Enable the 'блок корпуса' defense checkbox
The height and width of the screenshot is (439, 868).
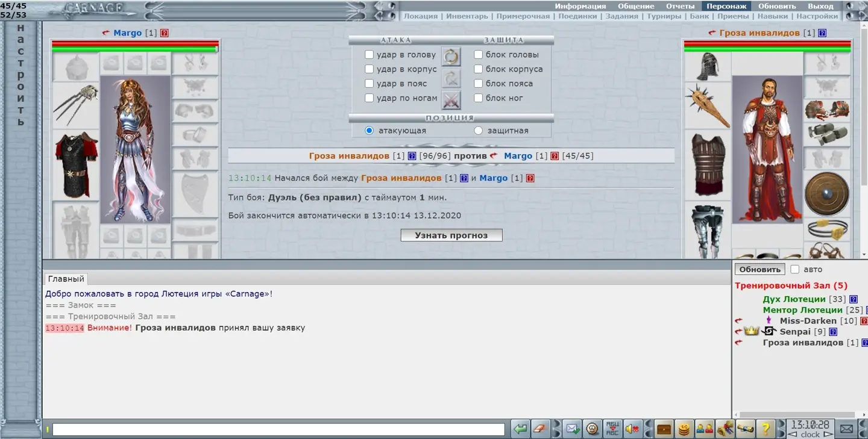pos(479,69)
